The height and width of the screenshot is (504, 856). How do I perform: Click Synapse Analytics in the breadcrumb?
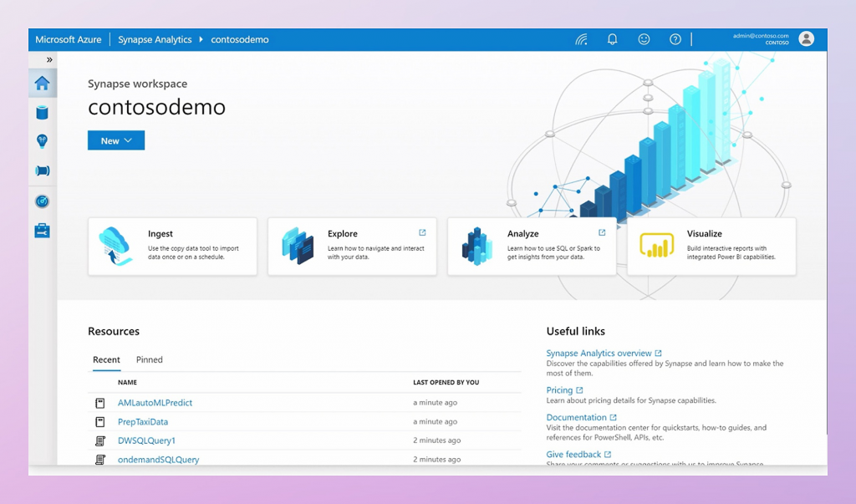155,39
